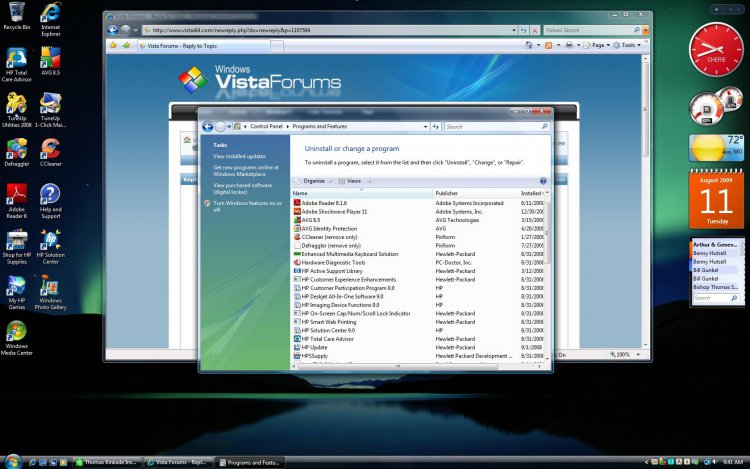Open Windows Media Center desktop icon
Screen dimensions: 750x469
coord(16,338)
